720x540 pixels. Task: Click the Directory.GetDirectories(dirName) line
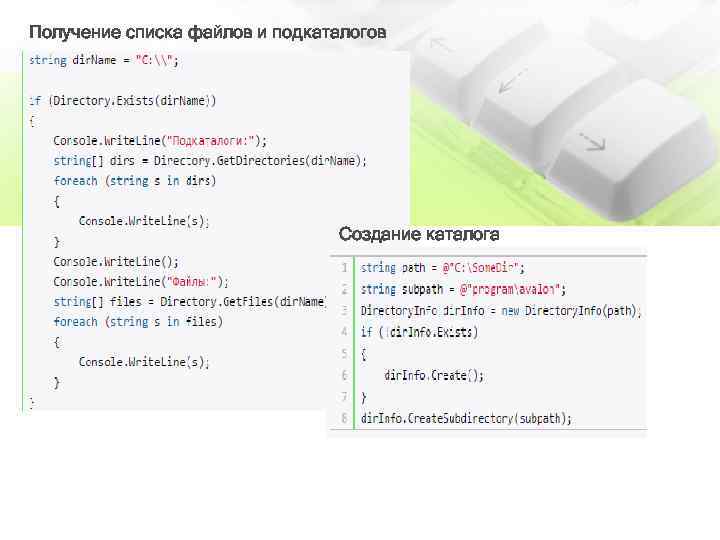pos(210,161)
